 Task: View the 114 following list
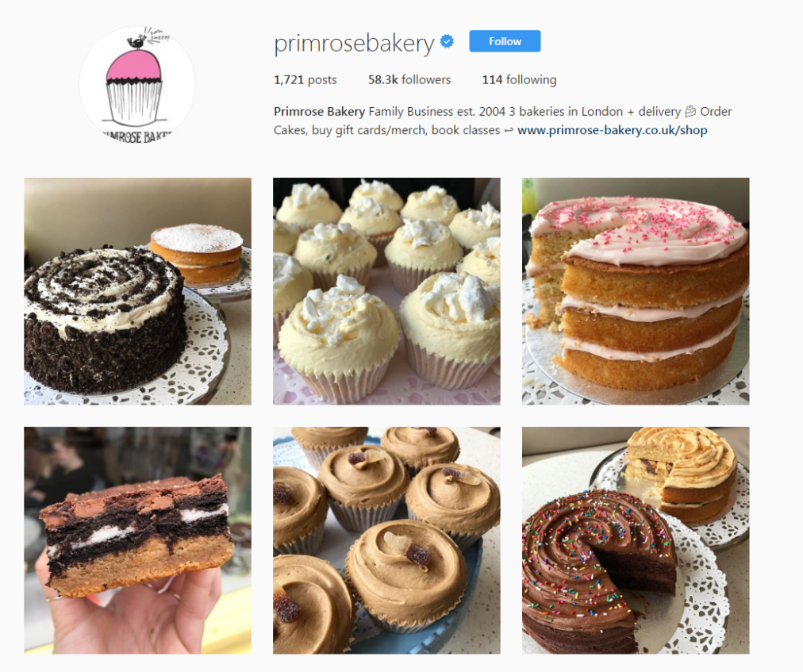[519, 80]
